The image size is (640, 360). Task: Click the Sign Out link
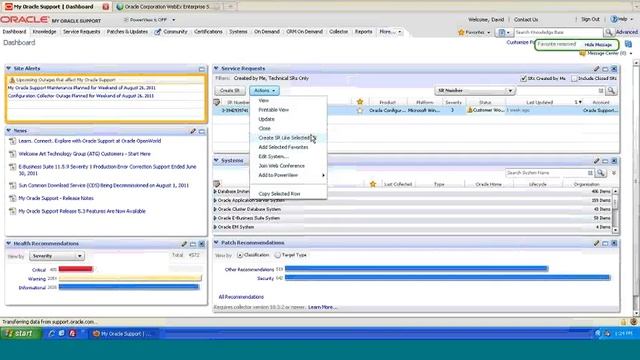590,19
